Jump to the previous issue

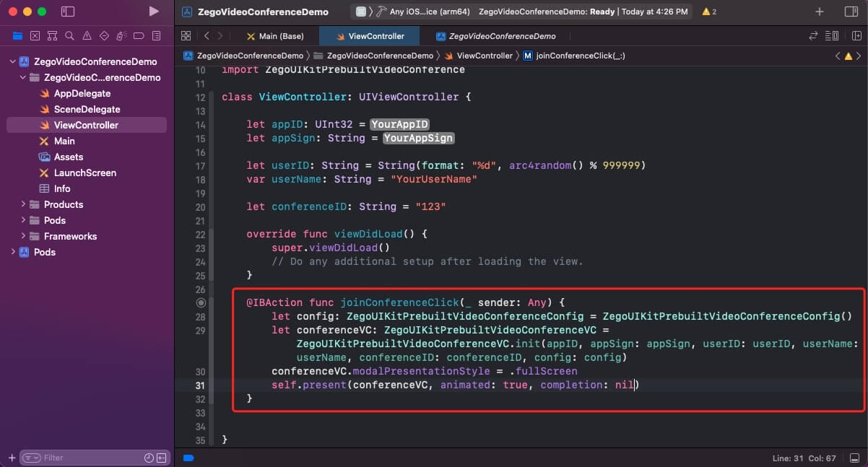[838, 56]
